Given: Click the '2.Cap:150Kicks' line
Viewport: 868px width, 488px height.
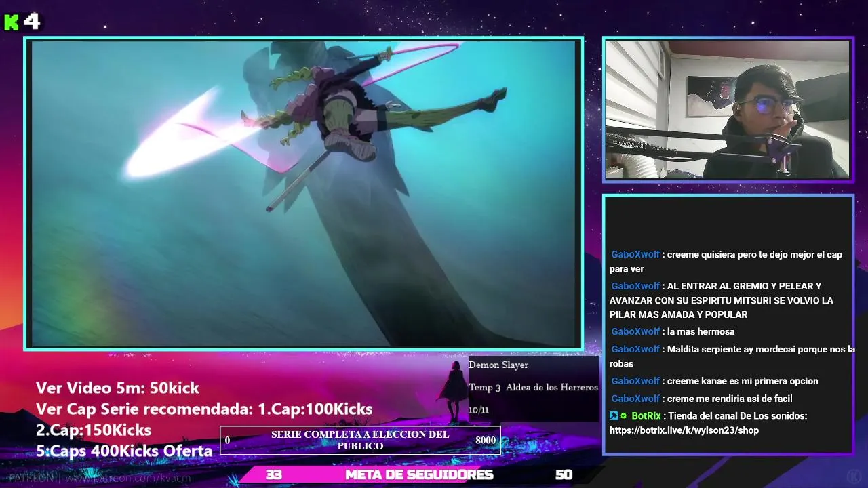Looking at the screenshot, I should (x=94, y=430).
